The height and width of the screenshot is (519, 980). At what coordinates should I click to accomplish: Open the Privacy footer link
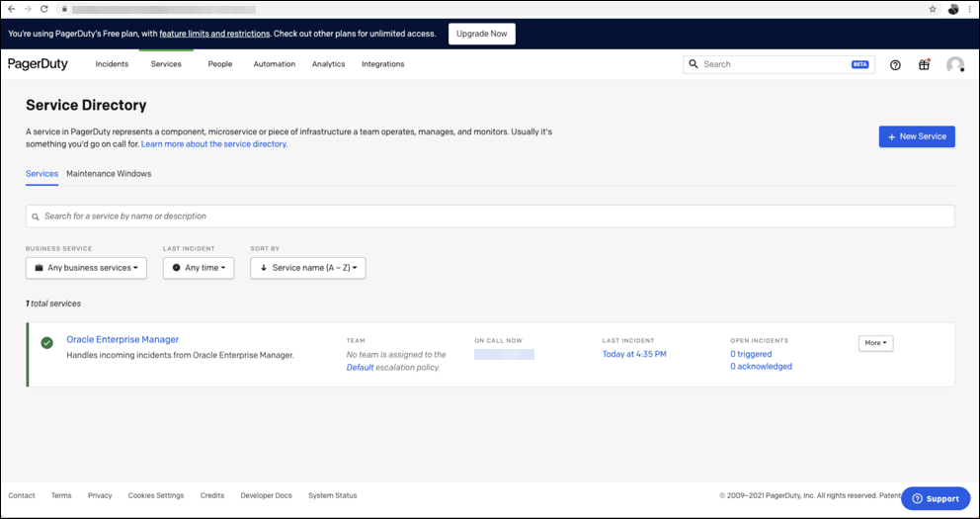[x=100, y=495]
